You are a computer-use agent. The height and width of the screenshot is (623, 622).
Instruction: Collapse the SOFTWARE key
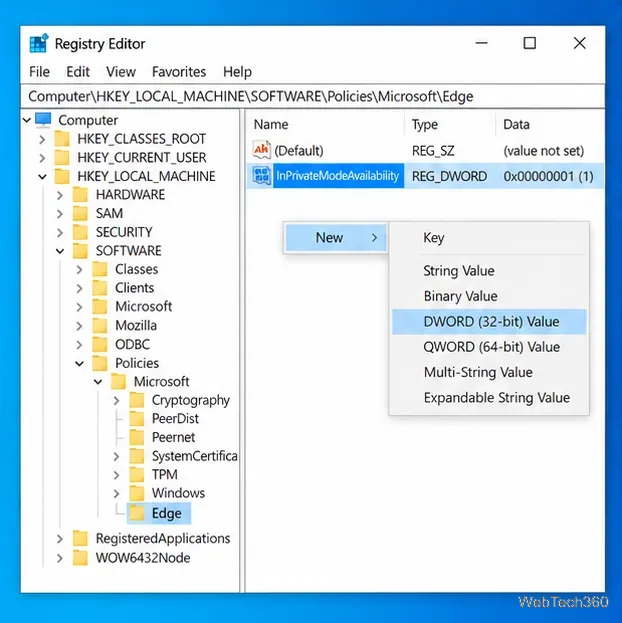60,251
